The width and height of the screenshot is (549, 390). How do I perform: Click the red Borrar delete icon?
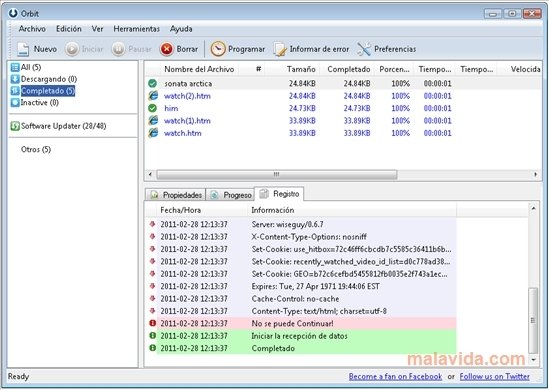[167, 49]
